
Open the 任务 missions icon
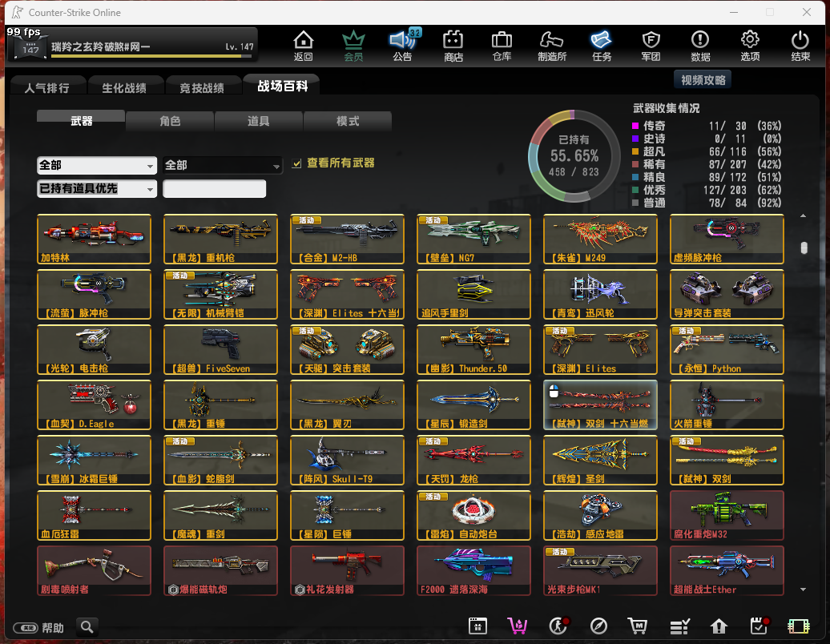602,46
